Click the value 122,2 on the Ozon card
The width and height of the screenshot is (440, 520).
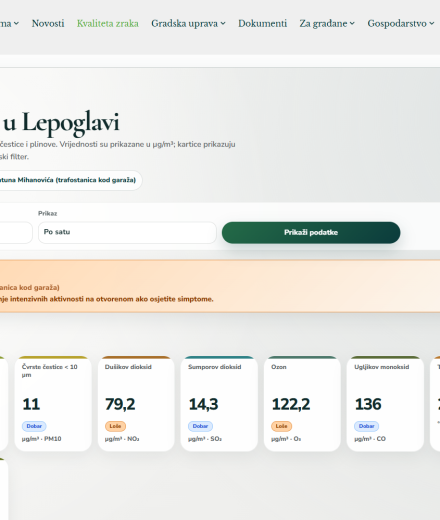point(291,404)
